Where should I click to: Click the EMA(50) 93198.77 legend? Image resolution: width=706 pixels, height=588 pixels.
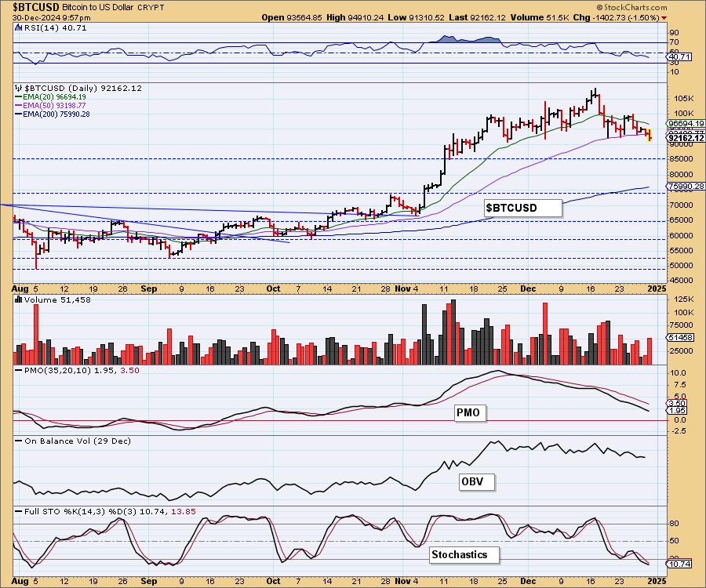pos(50,105)
